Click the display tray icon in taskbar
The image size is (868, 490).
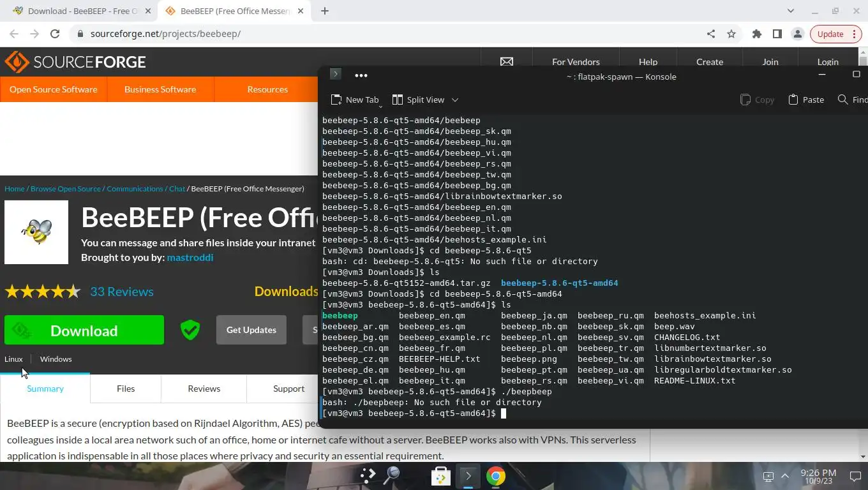click(768, 476)
